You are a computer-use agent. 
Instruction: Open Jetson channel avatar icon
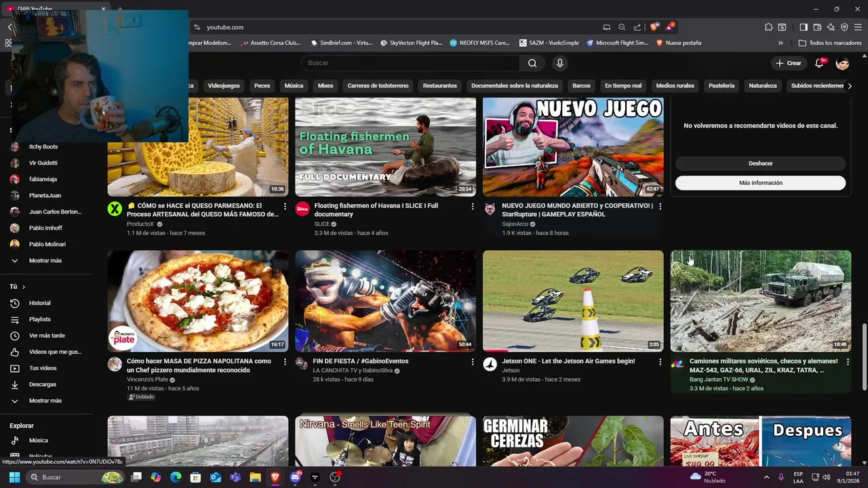point(490,365)
